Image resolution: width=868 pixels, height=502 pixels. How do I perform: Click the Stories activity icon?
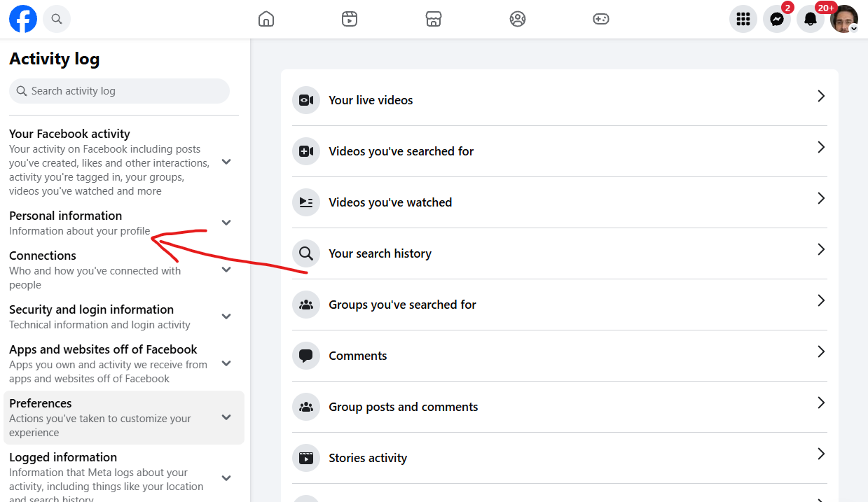(x=306, y=458)
